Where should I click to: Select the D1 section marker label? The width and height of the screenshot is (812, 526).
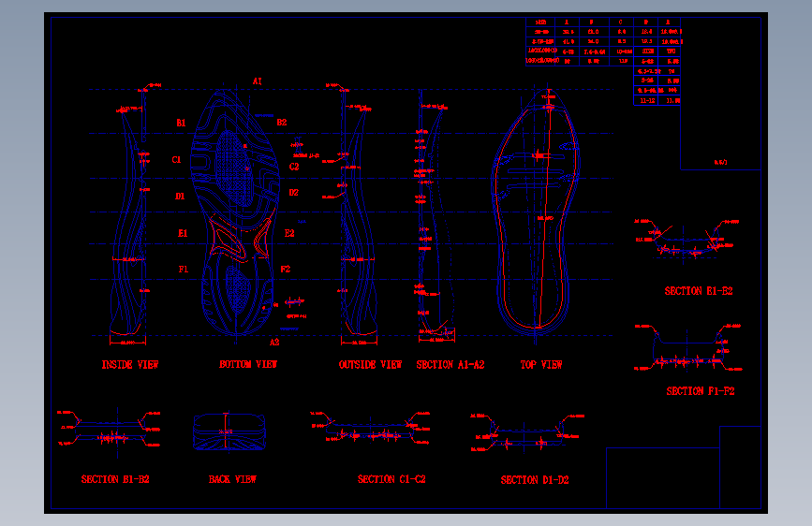tap(180, 197)
